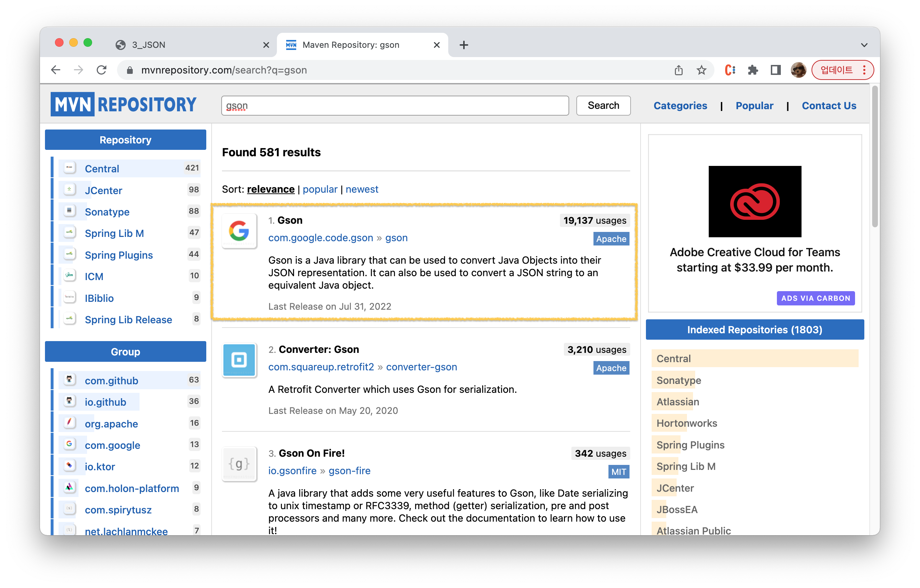Image resolution: width=920 pixels, height=588 pixels.
Task: Open the io.gsonfire group link
Action: click(292, 471)
